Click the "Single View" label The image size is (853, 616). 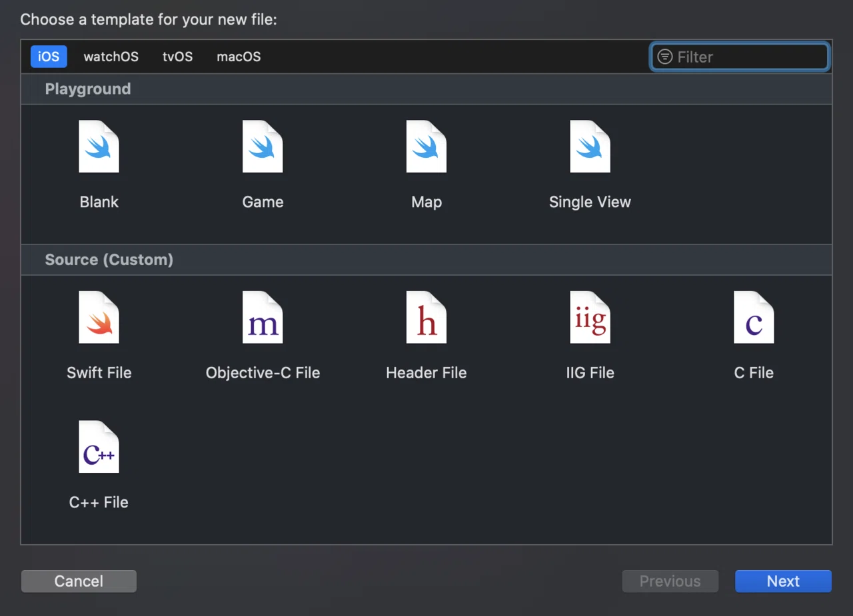pos(590,202)
